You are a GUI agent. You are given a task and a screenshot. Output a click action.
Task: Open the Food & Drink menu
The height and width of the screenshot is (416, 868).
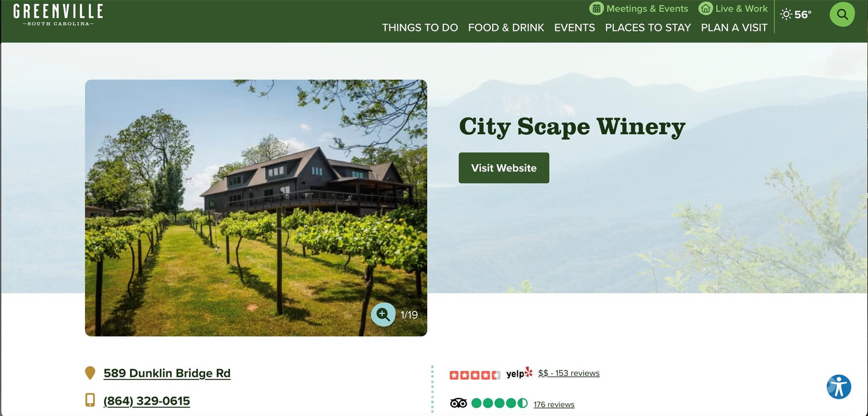tap(506, 28)
